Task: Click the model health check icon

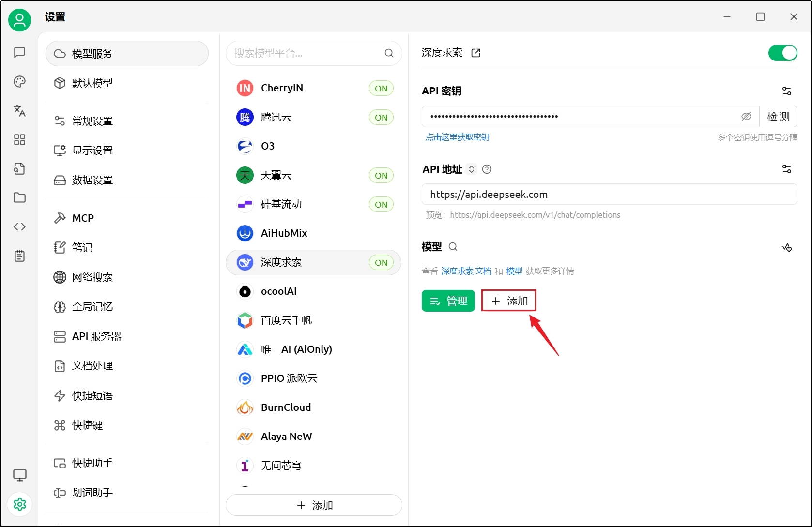Action: pyautogui.click(x=787, y=247)
